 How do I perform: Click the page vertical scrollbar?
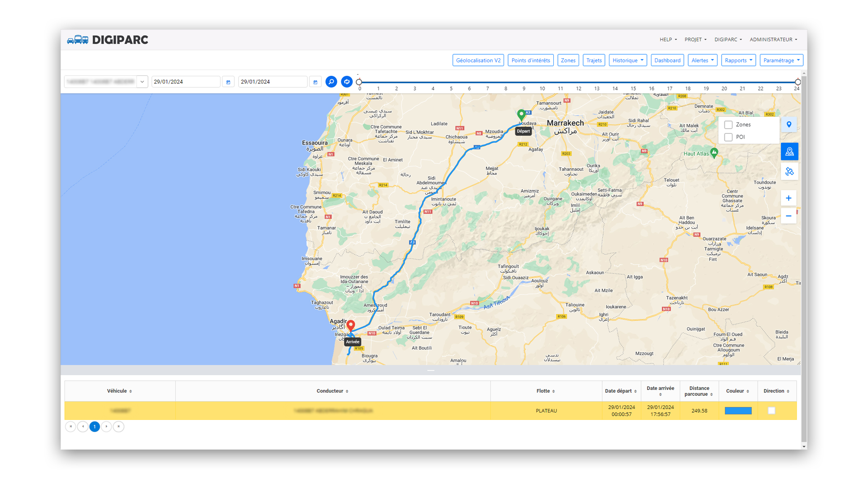click(804, 260)
